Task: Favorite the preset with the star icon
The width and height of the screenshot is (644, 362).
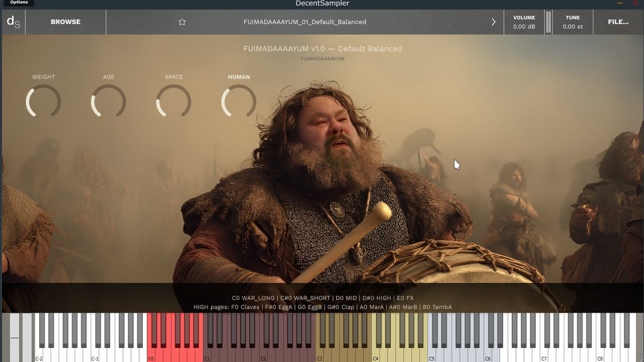Action: pyautogui.click(x=182, y=22)
